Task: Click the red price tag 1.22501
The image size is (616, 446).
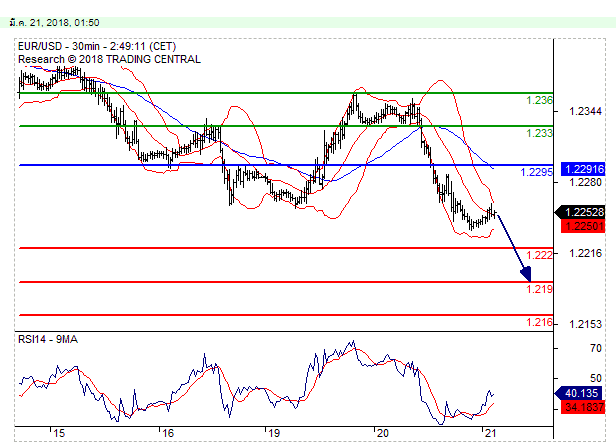Action: pos(583,226)
